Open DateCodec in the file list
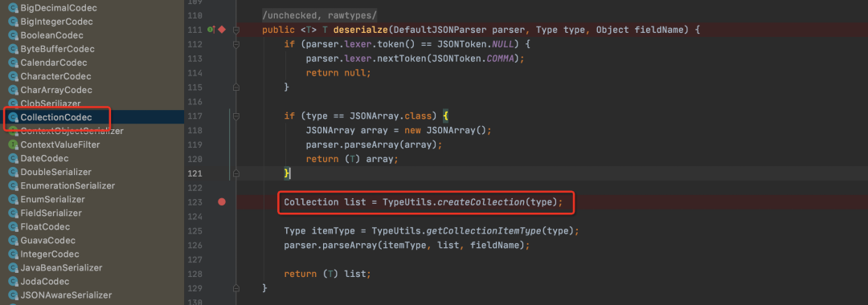Image resolution: width=868 pixels, height=305 pixels. tap(44, 159)
